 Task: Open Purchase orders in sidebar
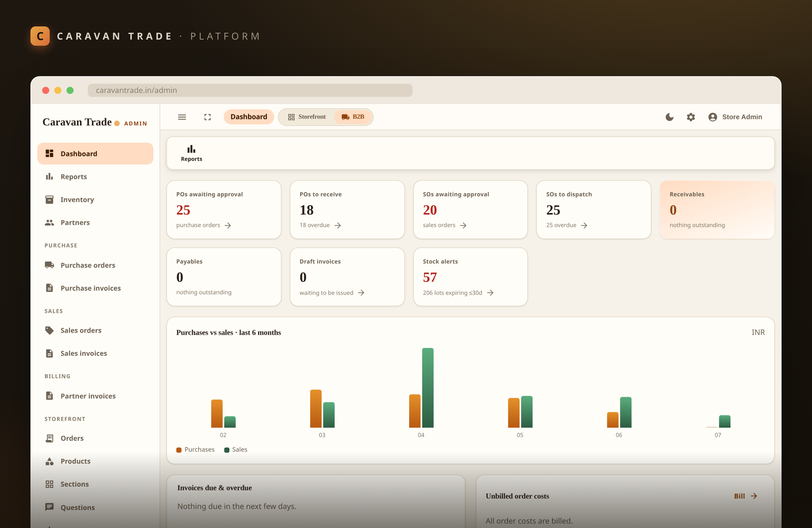coord(95,265)
